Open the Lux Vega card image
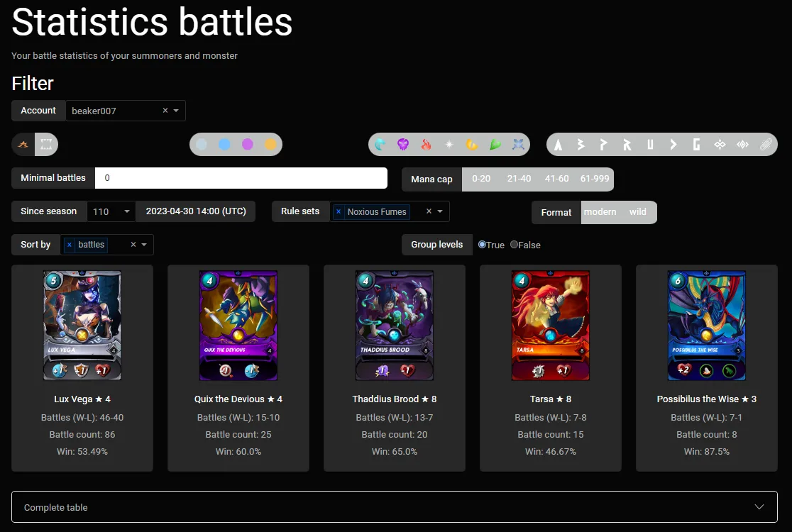Viewport: 792px width, 532px height. coord(82,326)
